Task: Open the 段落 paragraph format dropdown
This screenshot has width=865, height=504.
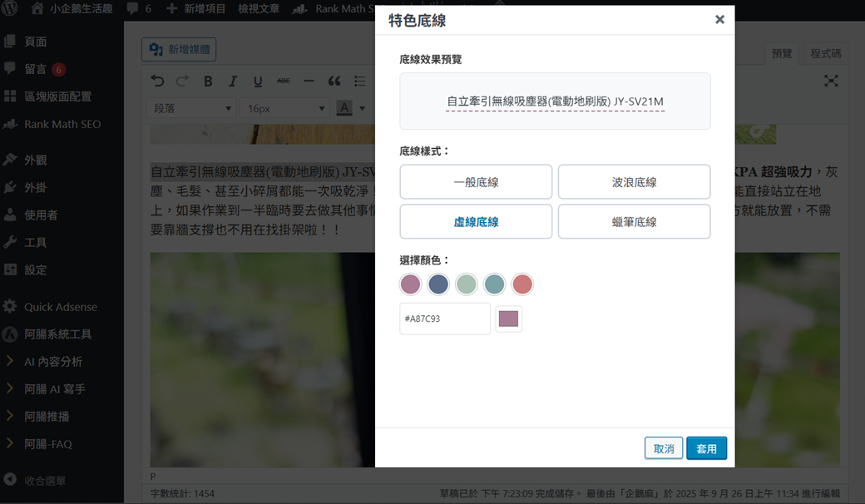Action: click(191, 109)
